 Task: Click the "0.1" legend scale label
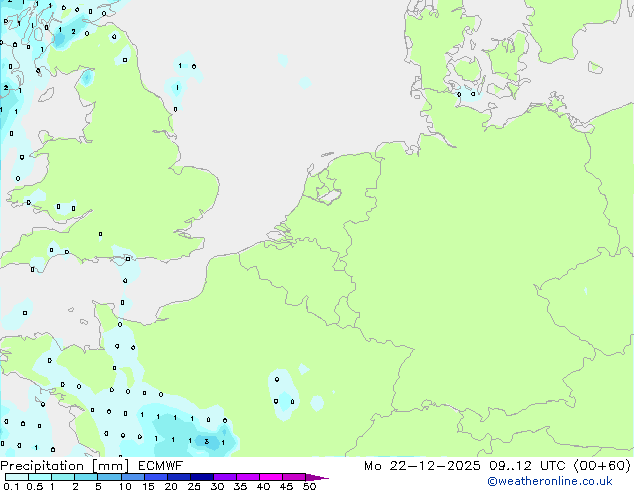point(11,486)
